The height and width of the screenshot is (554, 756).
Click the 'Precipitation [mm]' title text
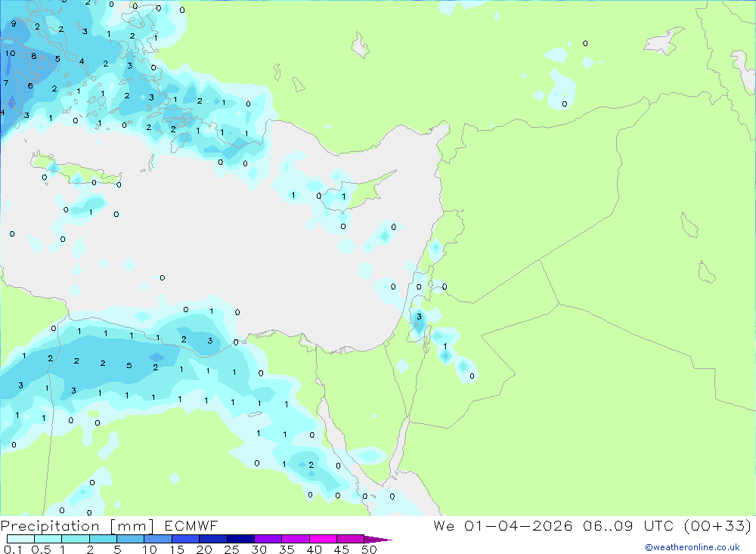point(77,526)
